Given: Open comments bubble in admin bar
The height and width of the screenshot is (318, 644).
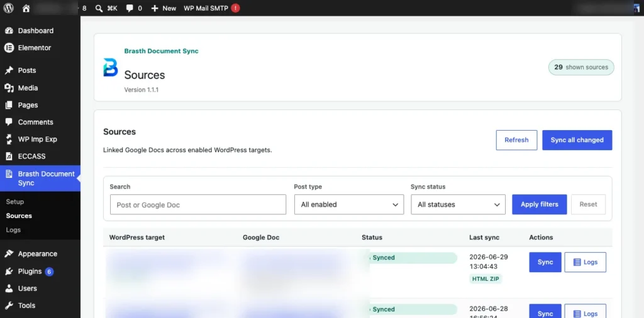Looking at the screenshot, I should 130,8.
